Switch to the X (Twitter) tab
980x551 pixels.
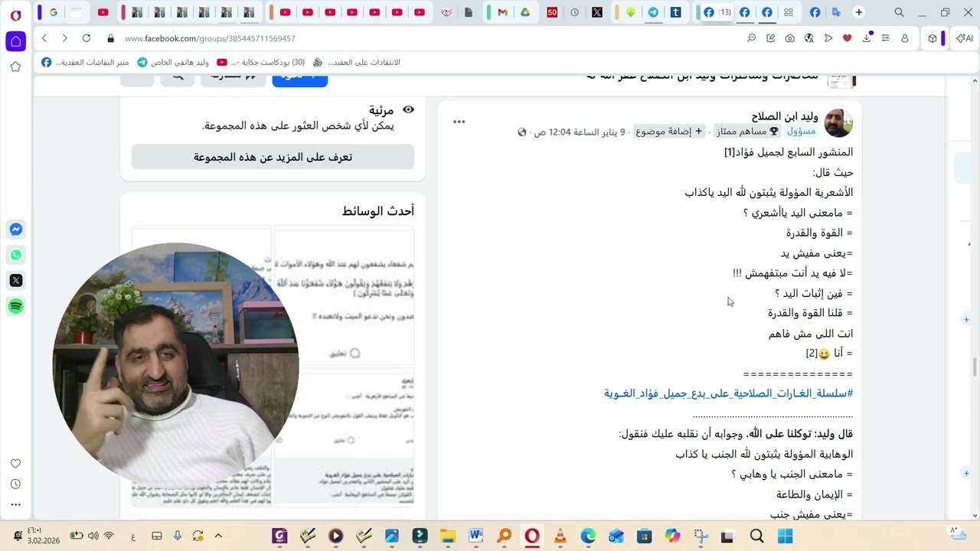pyautogui.click(x=597, y=12)
